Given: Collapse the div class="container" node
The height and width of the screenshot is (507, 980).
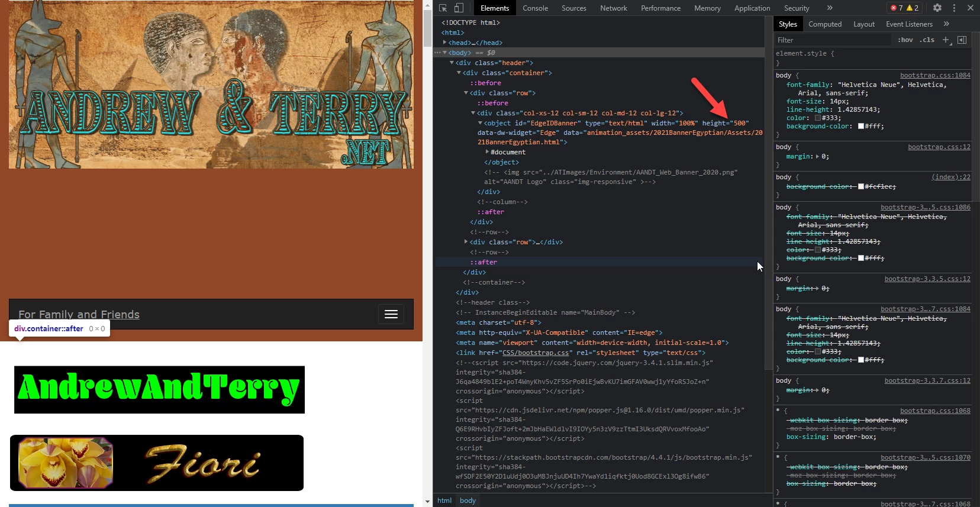Looking at the screenshot, I should pyautogui.click(x=459, y=73).
